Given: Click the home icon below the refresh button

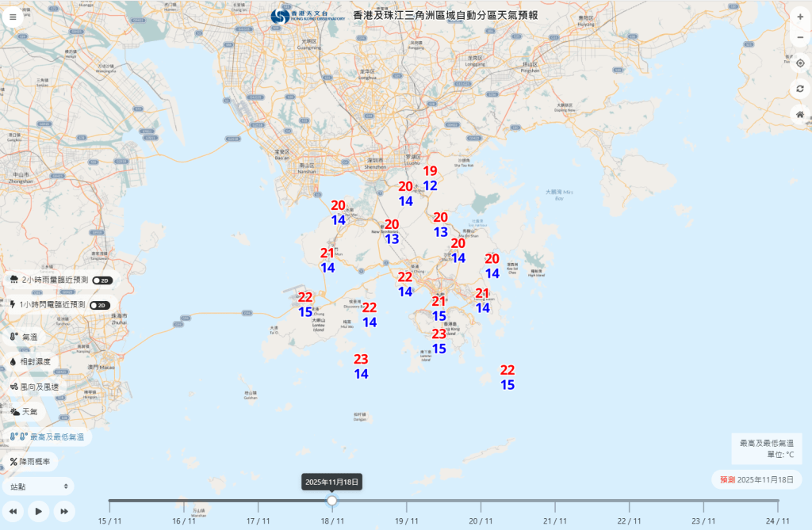Looking at the screenshot, I should click(x=800, y=115).
